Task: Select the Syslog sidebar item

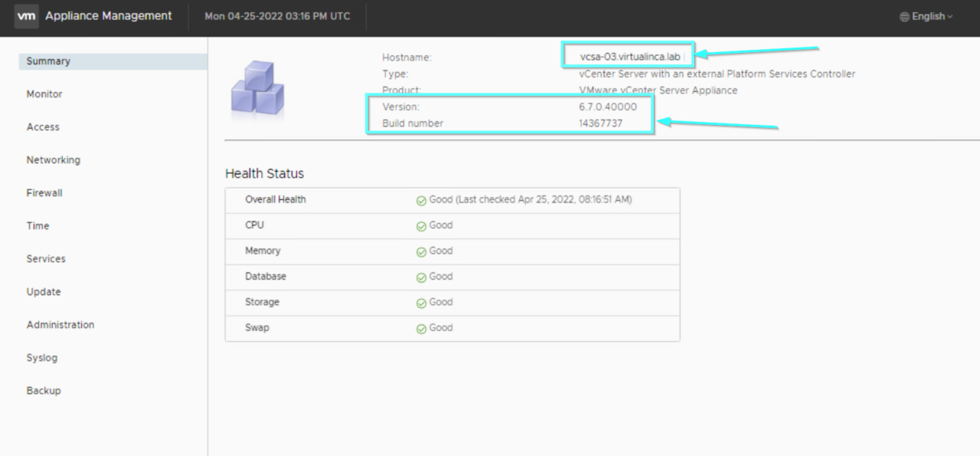Action: pyautogui.click(x=41, y=357)
